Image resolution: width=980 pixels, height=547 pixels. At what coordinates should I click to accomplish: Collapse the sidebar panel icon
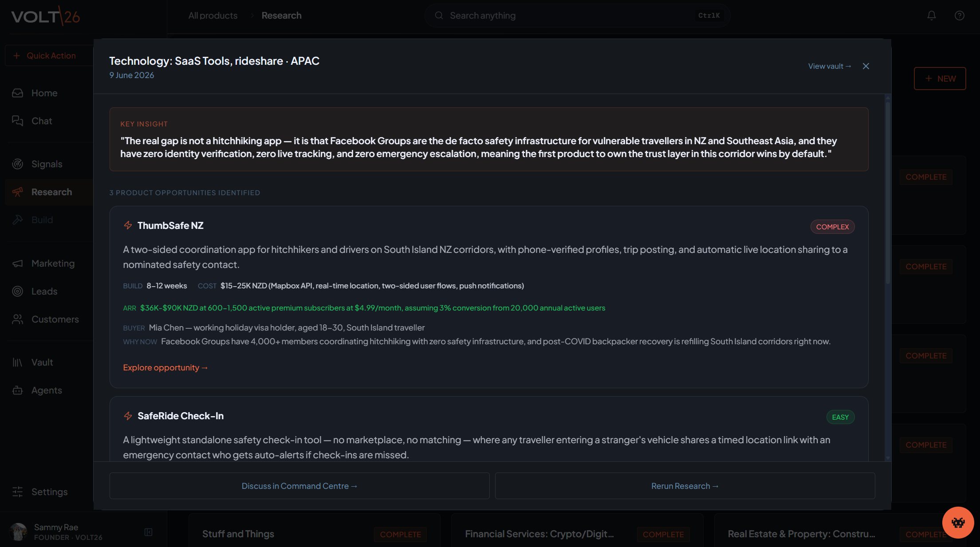click(149, 532)
